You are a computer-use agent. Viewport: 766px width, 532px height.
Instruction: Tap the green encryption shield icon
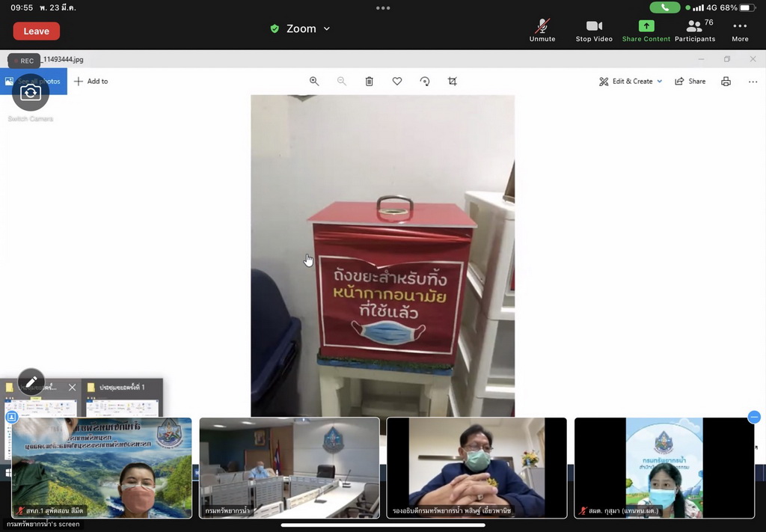[275, 29]
